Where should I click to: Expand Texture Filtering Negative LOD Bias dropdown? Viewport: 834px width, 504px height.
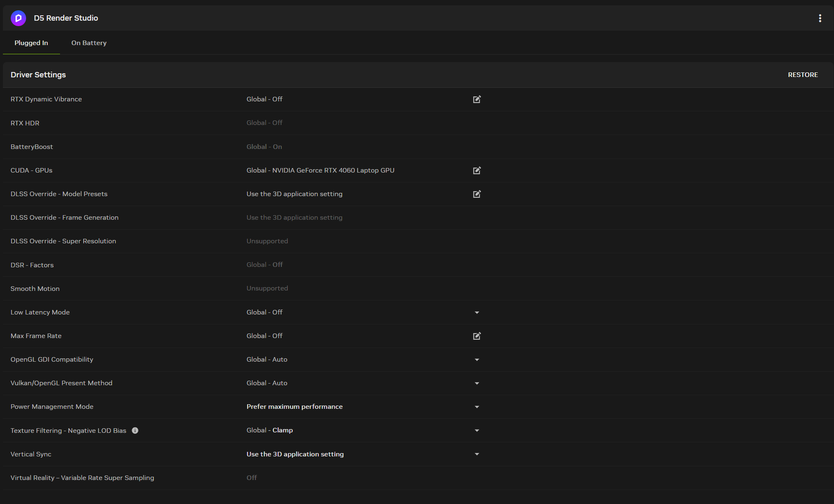tap(477, 430)
